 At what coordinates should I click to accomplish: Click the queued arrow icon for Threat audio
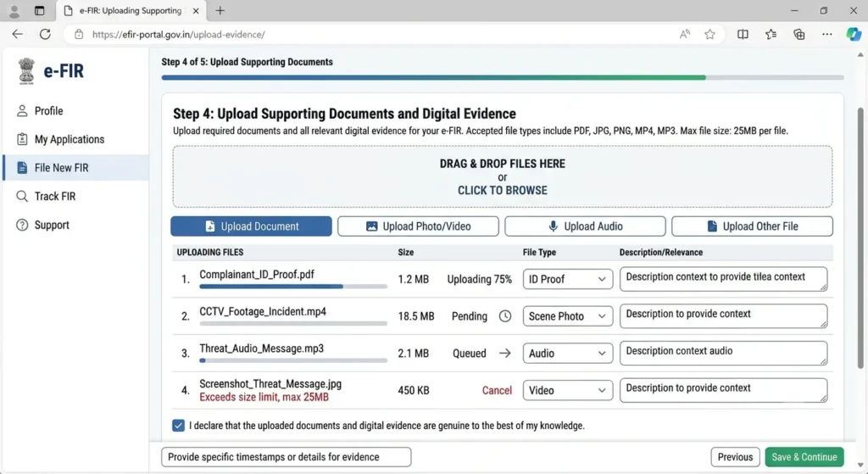pos(505,354)
